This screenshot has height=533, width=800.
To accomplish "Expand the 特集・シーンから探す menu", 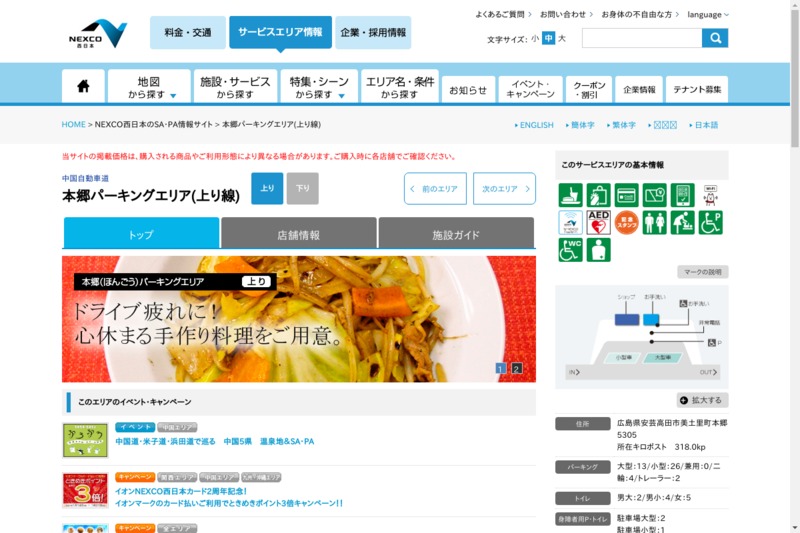I will (318, 87).
